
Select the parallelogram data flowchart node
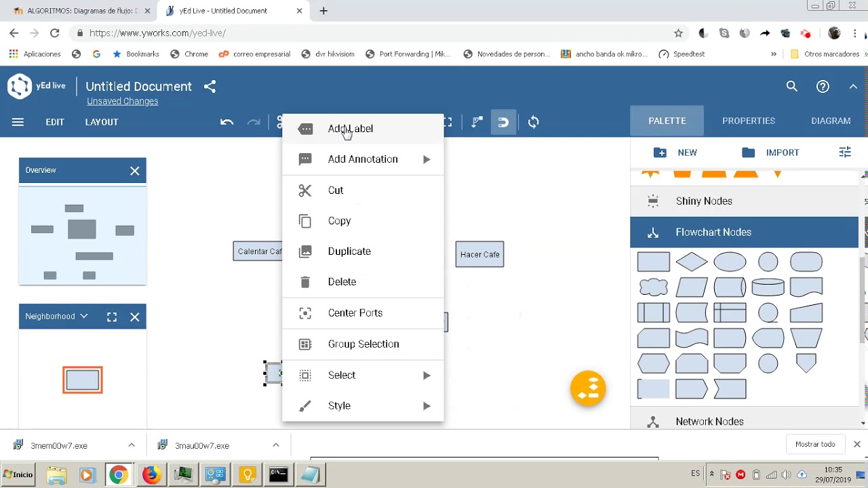point(692,287)
